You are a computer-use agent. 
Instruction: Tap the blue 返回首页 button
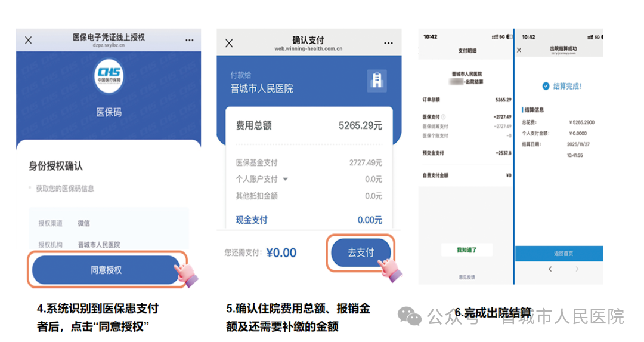pyautogui.click(x=559, y=254)
